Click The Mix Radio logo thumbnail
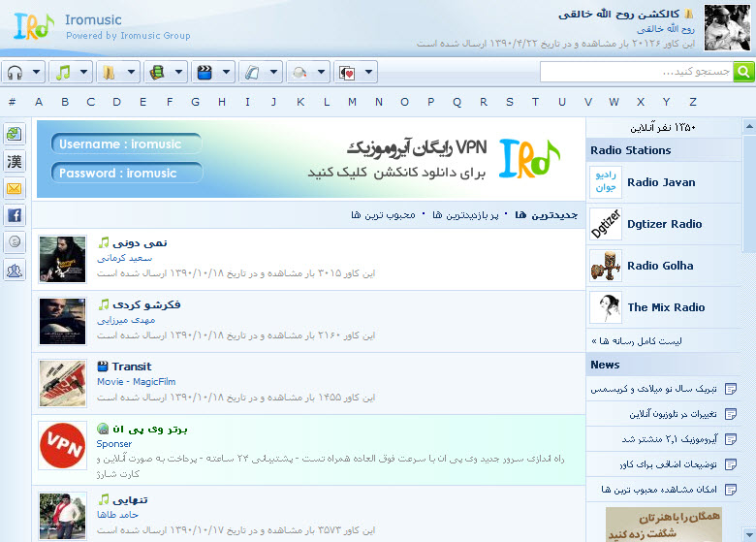This screenshot has height=542, width=756. coord(606,307)
